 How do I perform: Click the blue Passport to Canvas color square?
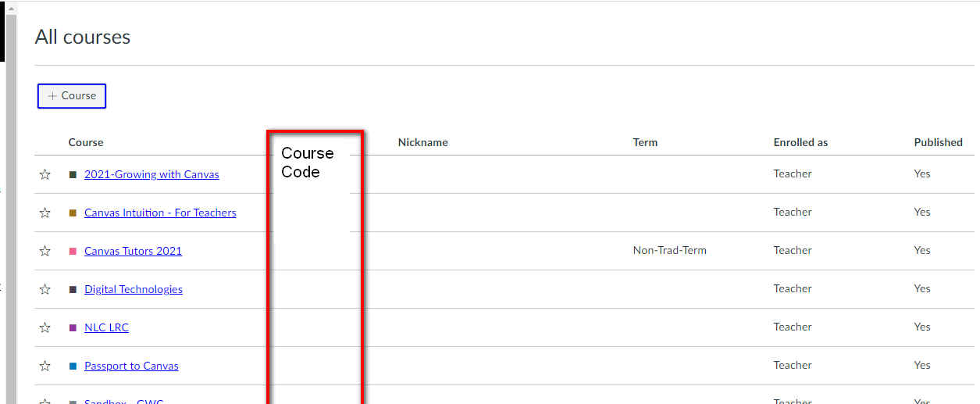(73, 366)
